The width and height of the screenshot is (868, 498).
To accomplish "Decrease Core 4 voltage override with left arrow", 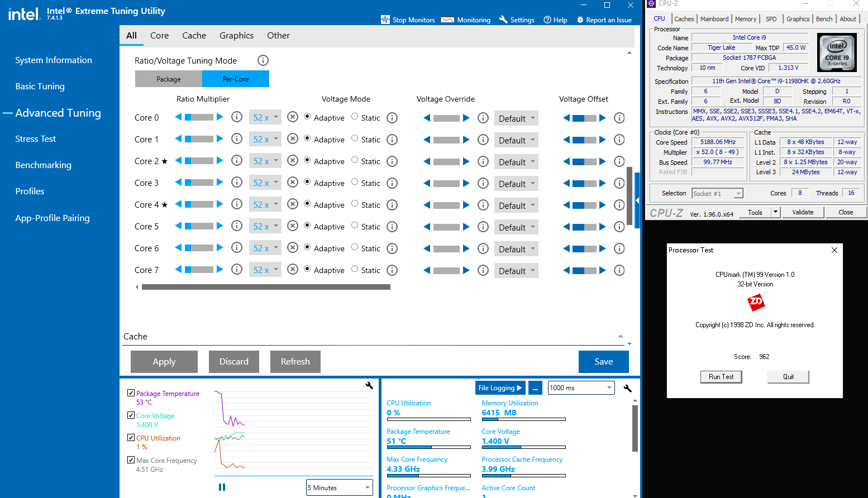I will (427, 205).
